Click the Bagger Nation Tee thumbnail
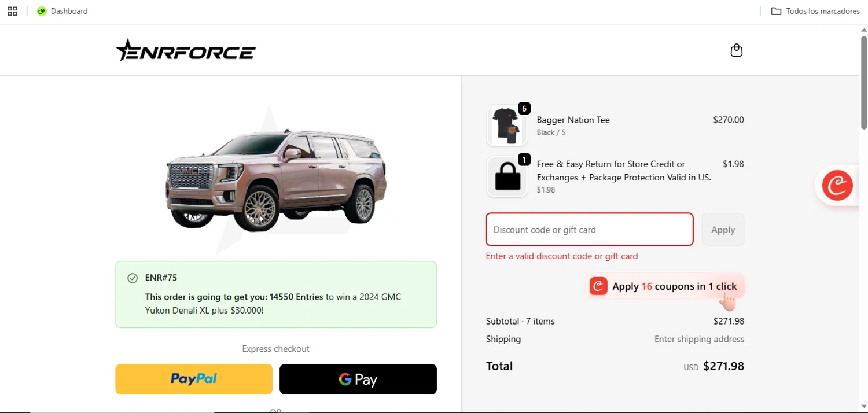This screenshot has height=413, width=868. tap(507, 126)
